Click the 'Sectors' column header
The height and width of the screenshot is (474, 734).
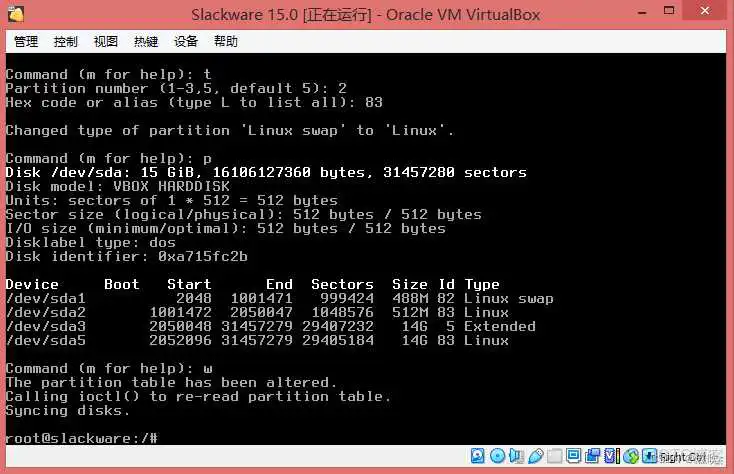(342, 284)
